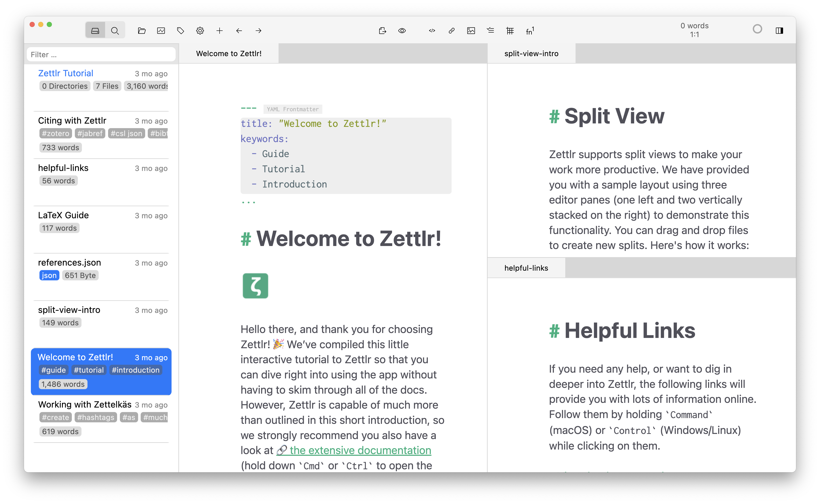Open Working with Zettelkästen file
This screenshot has width=820, height=504.
click(x=101, y=419)
